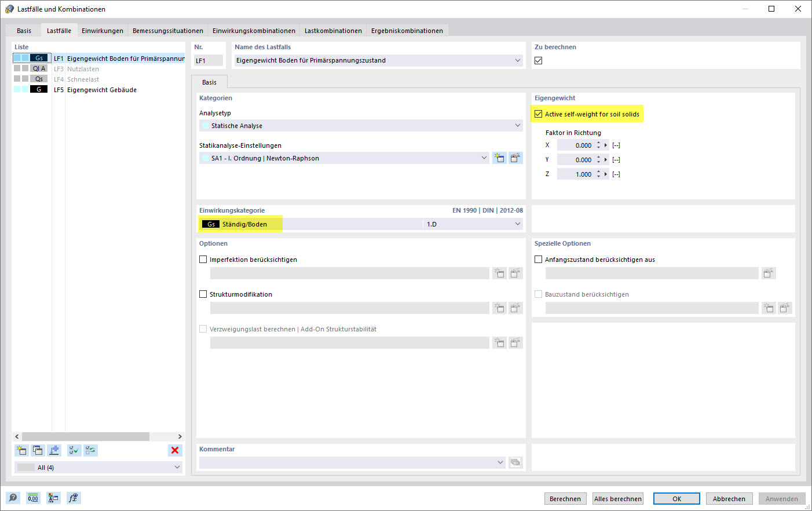Select LF4 Schneelast row

click(98, 79)
